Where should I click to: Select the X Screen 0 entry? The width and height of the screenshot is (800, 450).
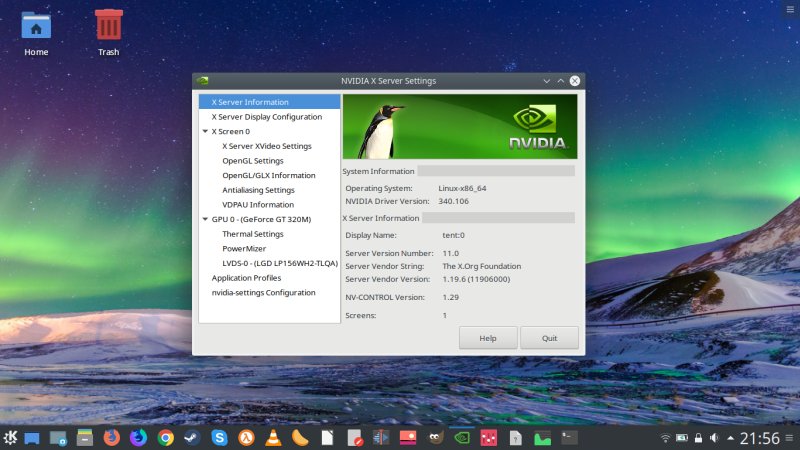tap(231, 131)
